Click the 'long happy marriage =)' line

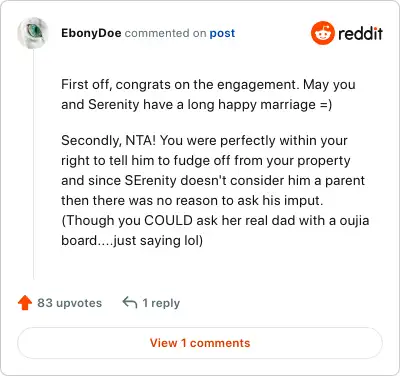click(260, 104)
